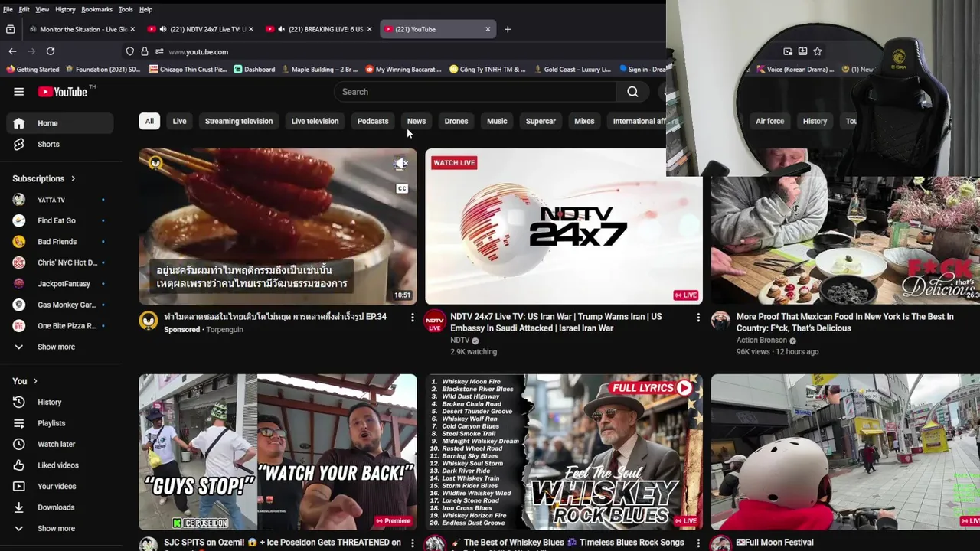Image resolution: width=980 pixels, height=551 pixels.
Task: Click the YouTube search input field
Action: click(x=475, y=92)
